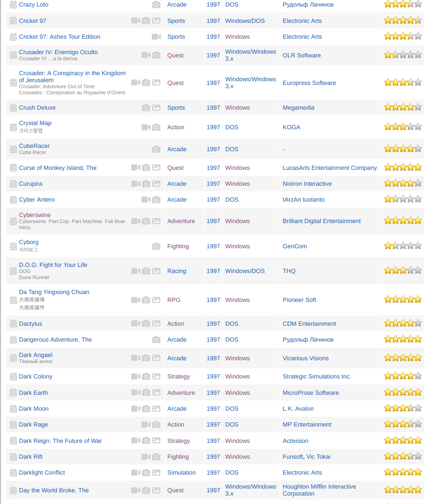
Task: Click the camera icon for Dark Earth
Action: point(146,392)
